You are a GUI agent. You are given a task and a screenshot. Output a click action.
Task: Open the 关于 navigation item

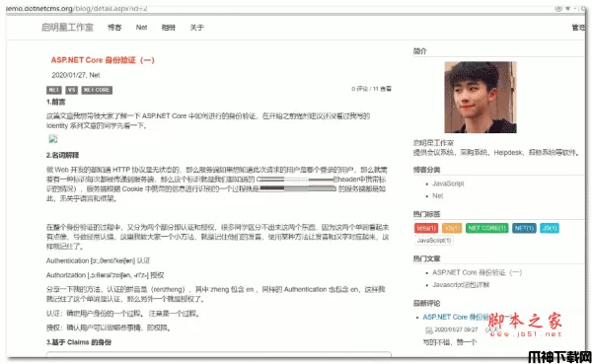pos(196,28)
